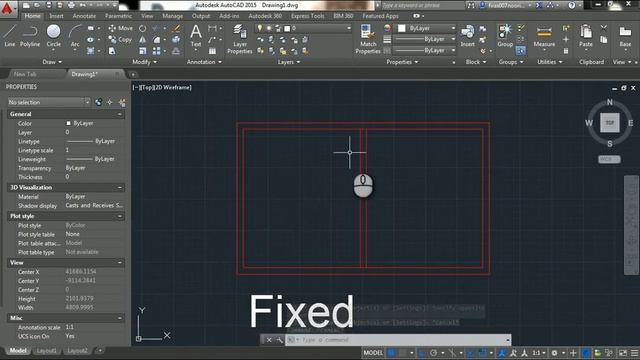Click the Help question mark icon
This screenshot has width=640, height=360.
coord(571,5)
